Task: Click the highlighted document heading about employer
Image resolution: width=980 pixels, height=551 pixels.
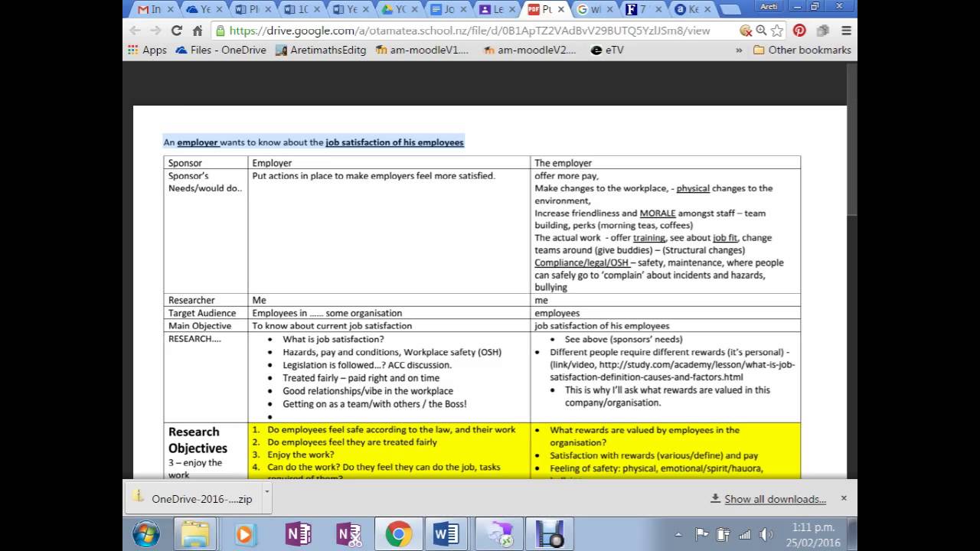Action: (313, 142)
